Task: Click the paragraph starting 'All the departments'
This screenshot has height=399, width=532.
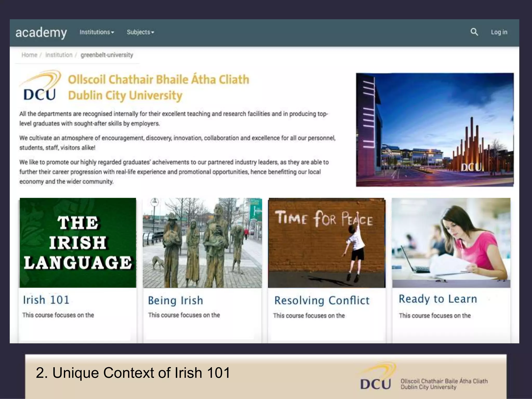Action: click(174, 118)
